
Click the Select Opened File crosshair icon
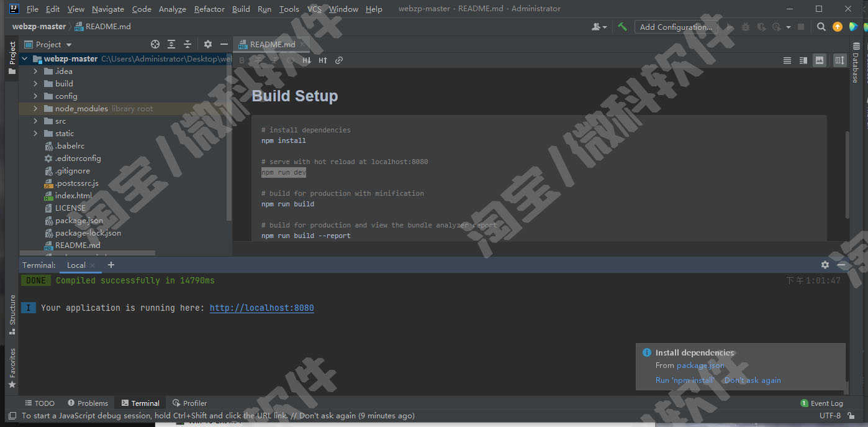click(155, 44)
